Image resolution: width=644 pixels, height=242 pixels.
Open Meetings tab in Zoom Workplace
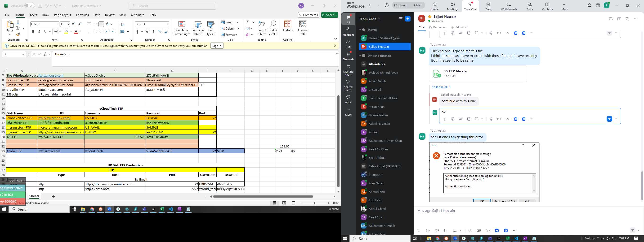(452, 6)
